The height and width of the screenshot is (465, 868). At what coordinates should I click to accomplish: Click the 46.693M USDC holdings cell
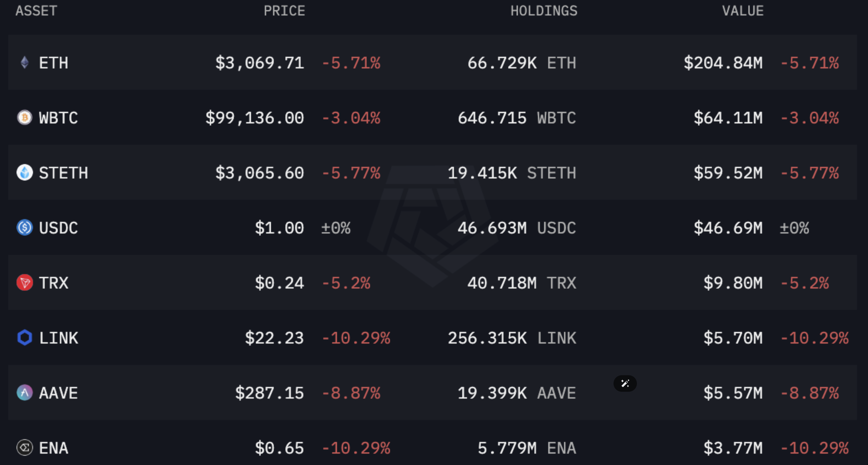[x=517, y=228]
